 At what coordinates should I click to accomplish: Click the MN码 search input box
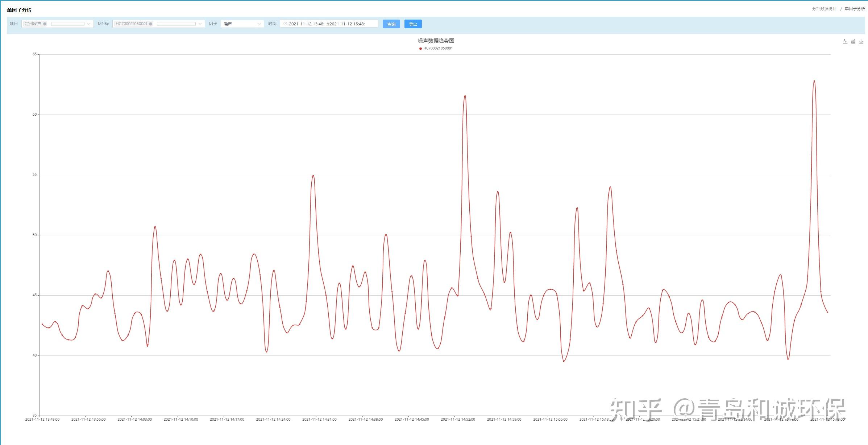[176, 24]
